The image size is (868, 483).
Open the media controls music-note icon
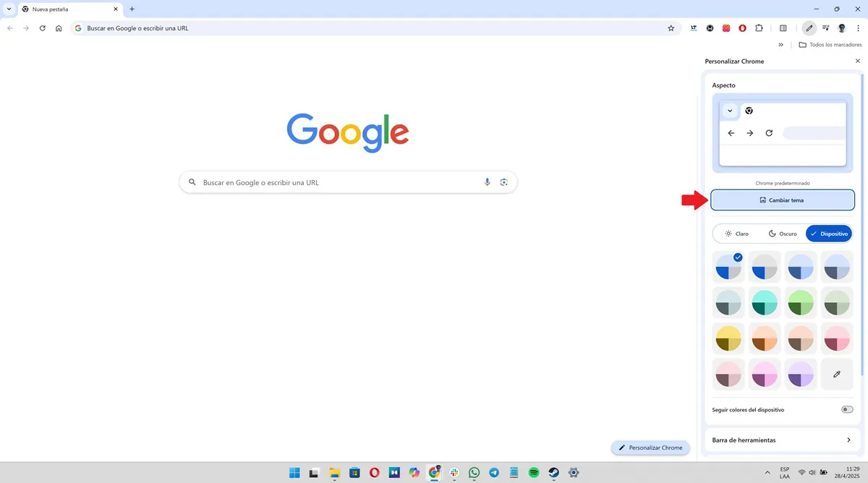pyautogui.click(x=826, y=28)
